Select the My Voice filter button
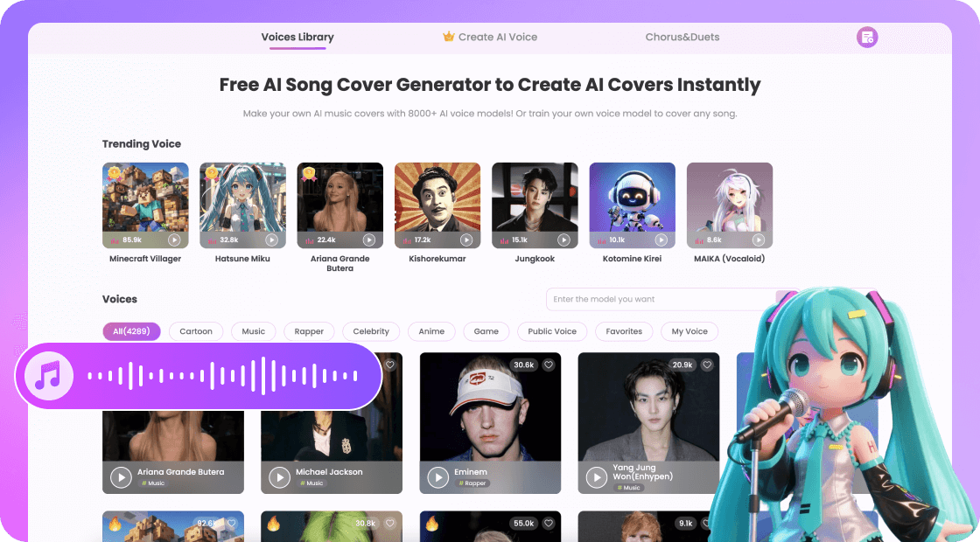980x542 pixels. tap(689, 331)
